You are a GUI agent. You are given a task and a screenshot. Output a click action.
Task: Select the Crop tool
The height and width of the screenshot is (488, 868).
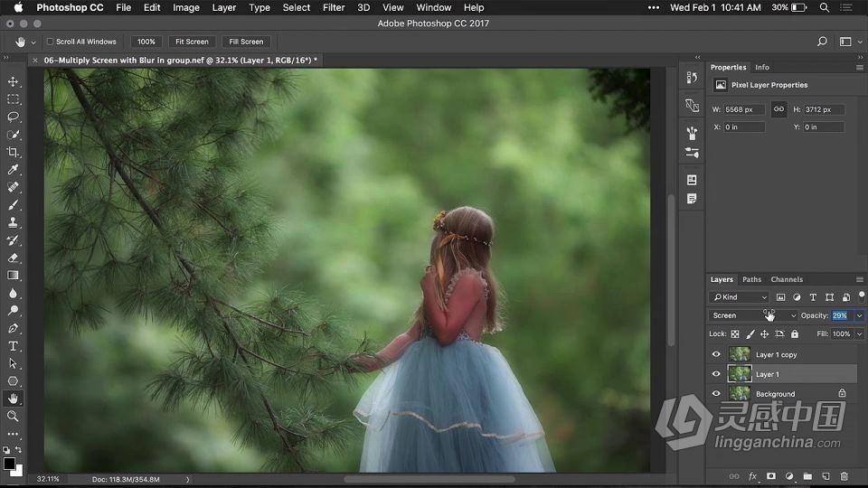(x=13, y=152)
